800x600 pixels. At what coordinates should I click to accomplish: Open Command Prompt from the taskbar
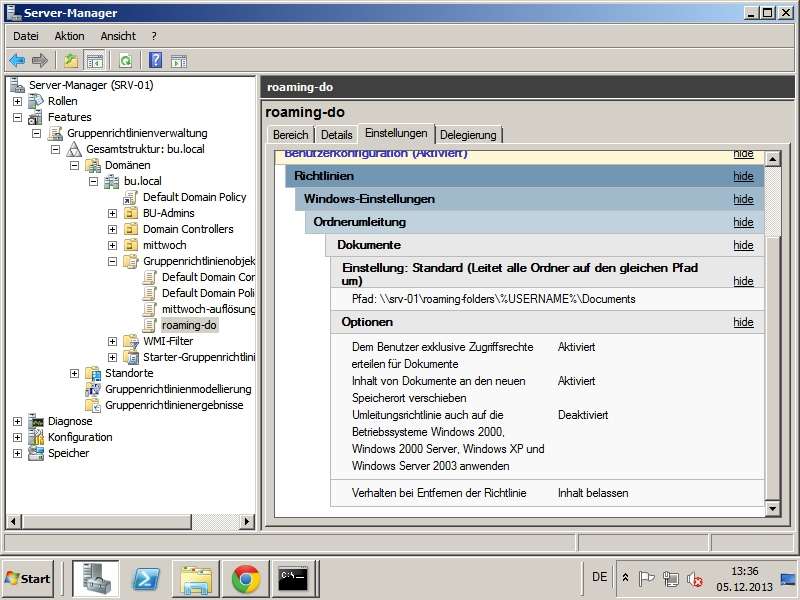click(x=294, y=578)
